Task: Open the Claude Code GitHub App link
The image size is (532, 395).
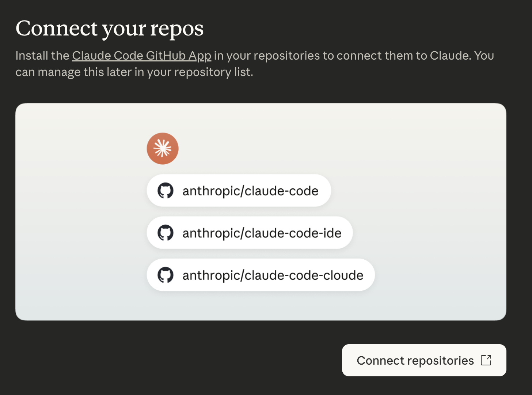Action: click(142, 56)
